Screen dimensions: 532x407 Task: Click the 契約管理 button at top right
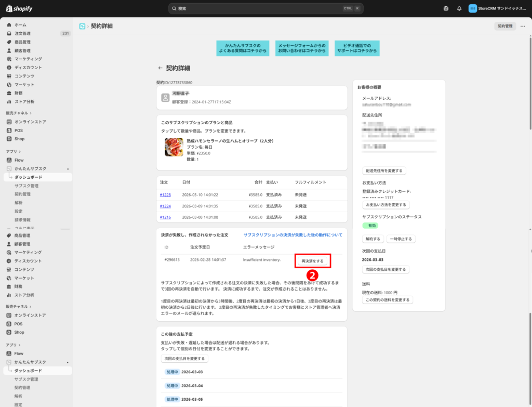tap(504, 26)
